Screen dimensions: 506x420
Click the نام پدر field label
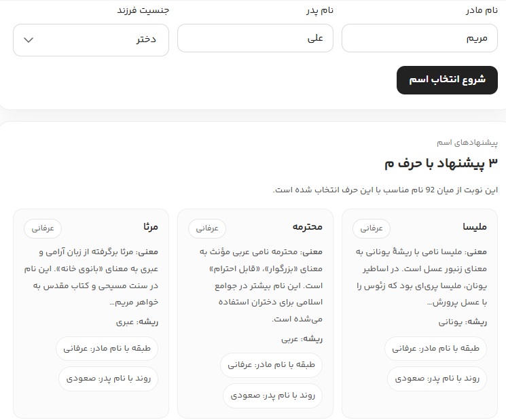tap(319, 11)
